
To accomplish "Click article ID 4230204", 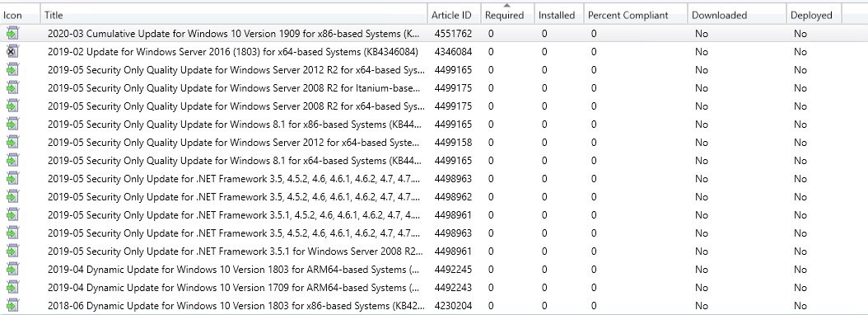I will (x=454, y=306).
